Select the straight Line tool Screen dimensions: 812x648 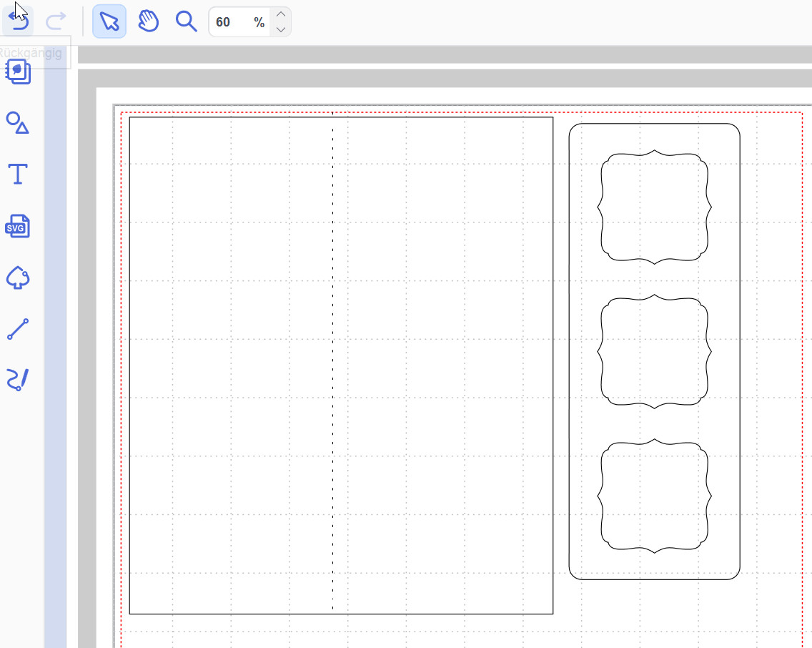(18, 329)
